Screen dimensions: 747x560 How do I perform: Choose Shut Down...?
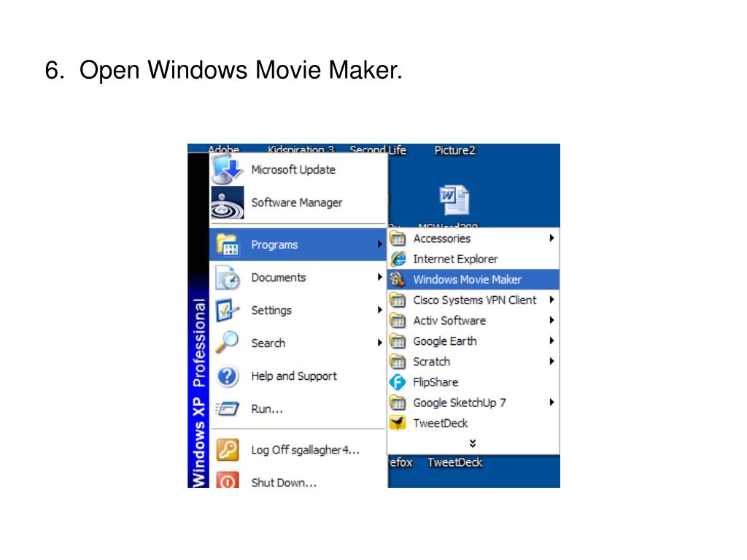coord(298,480)
